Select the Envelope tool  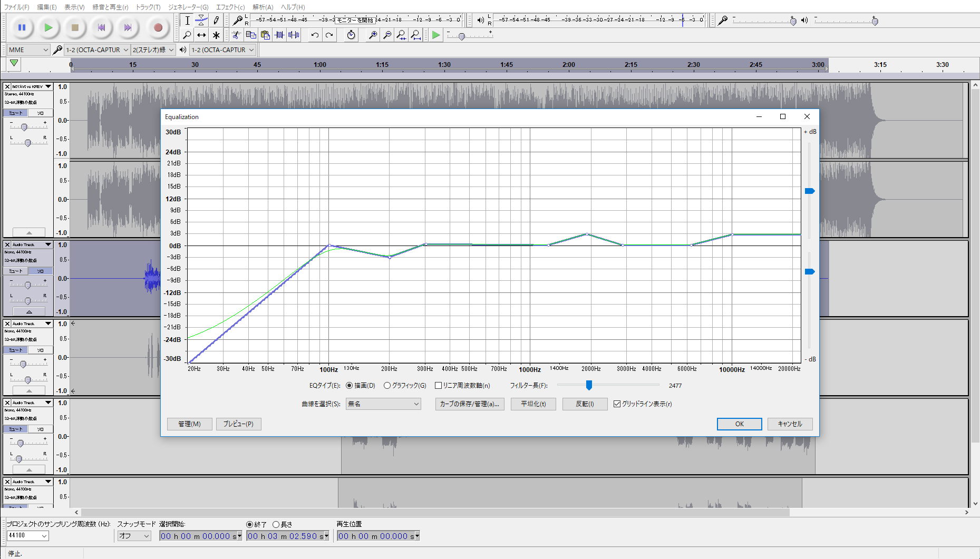pyautogui.click(x=201, y=21)
